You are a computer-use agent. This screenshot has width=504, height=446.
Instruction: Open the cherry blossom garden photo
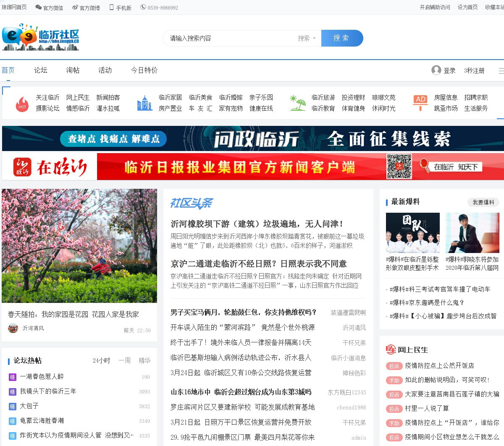click(x=79, y=245)
